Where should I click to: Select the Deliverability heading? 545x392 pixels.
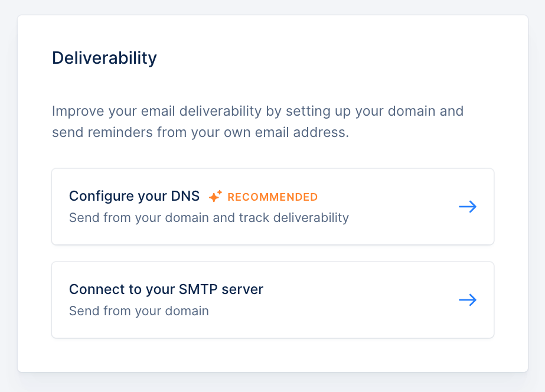pyautogui.click(x=105, y=58)
